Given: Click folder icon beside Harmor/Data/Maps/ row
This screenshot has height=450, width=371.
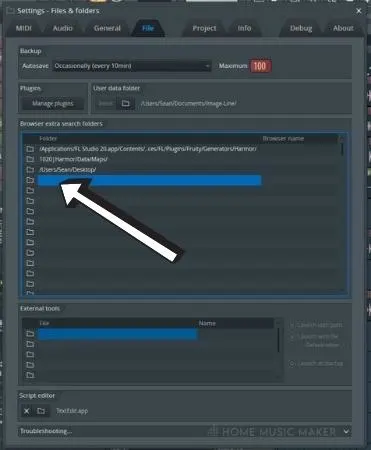Looking at the screenshot, I should tap(30, 159).
